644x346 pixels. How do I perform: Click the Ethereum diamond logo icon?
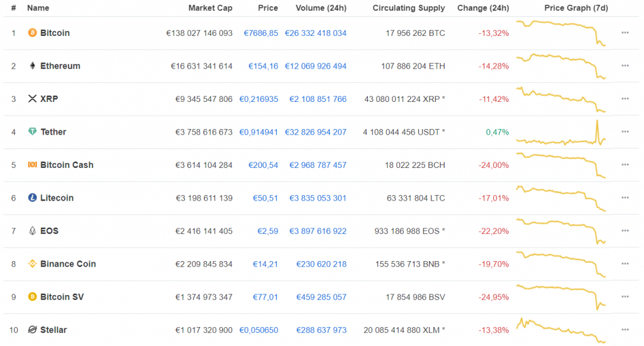coord(32,66)
